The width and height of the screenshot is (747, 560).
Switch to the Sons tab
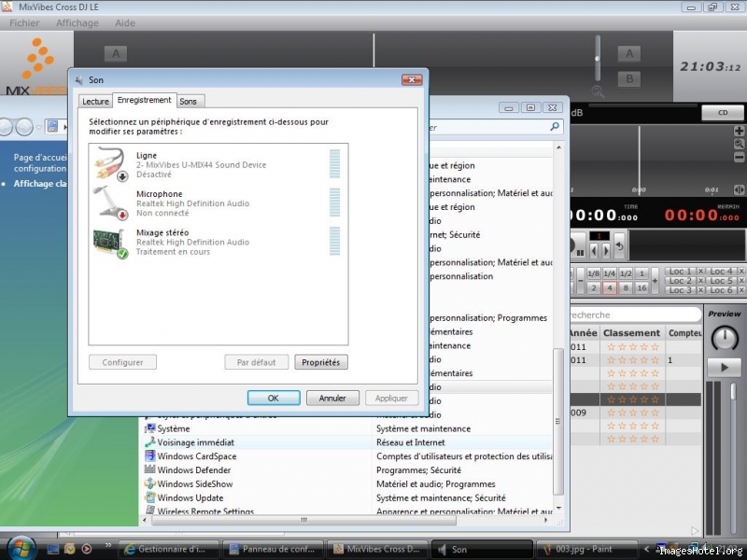tap(189, 102)
